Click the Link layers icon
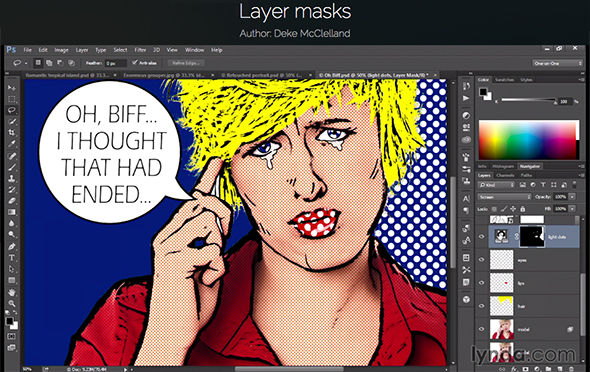 (502, 369)
